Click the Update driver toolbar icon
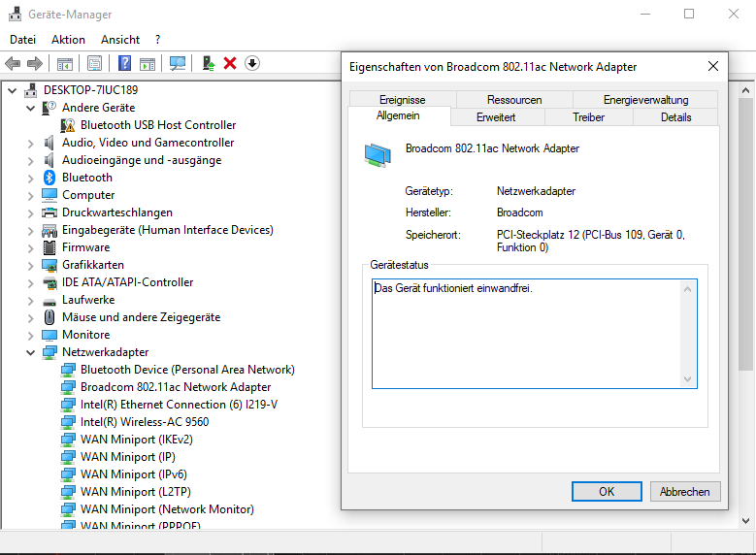 click(209, 63)
